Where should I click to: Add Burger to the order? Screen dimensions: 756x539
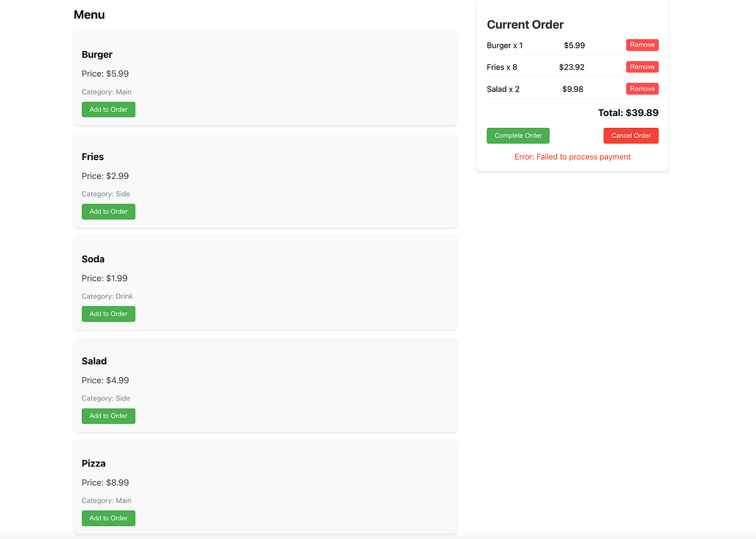pos(108,109)
